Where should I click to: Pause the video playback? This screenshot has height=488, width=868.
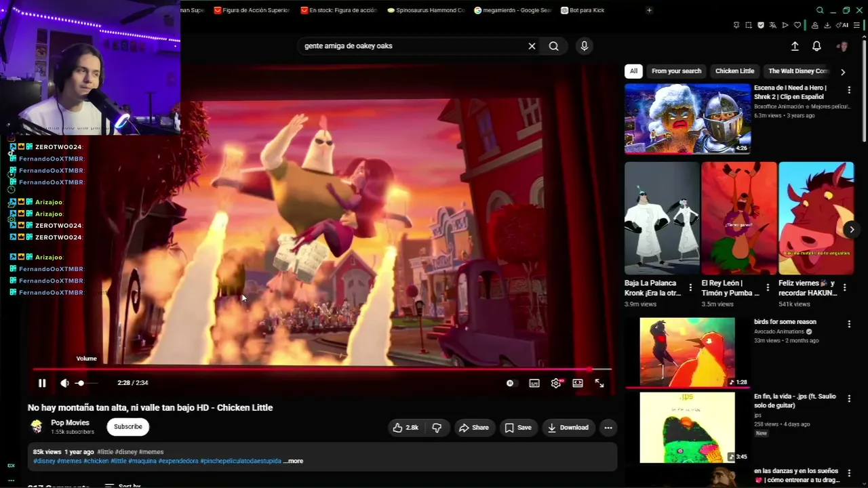pos(42,383)
